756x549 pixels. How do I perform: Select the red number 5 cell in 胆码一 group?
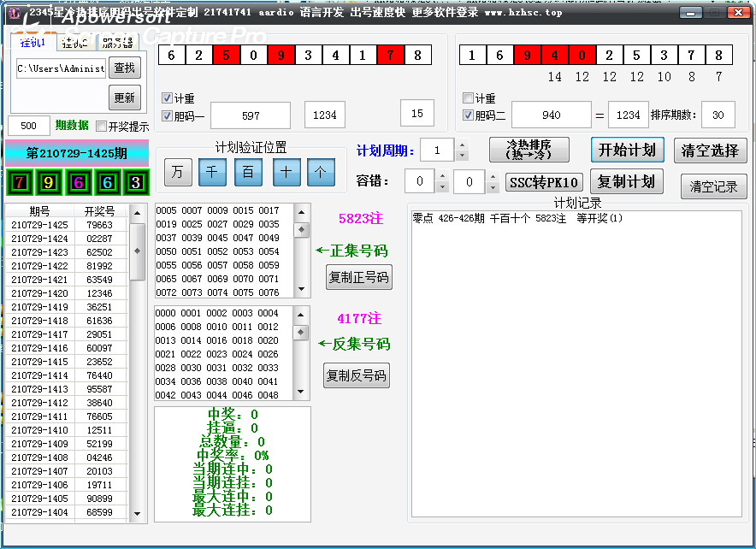226,55
